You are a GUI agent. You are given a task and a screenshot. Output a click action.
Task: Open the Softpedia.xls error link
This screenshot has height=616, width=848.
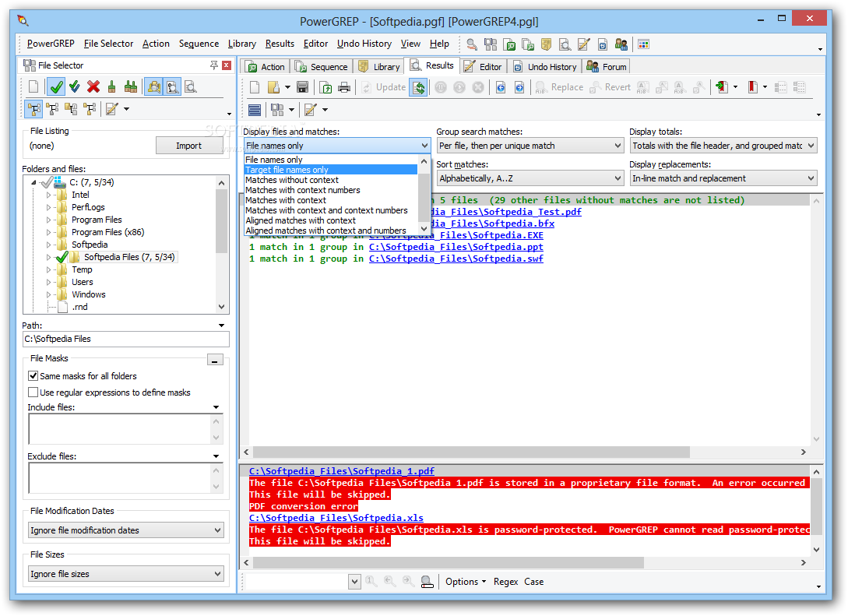point(336,518)
